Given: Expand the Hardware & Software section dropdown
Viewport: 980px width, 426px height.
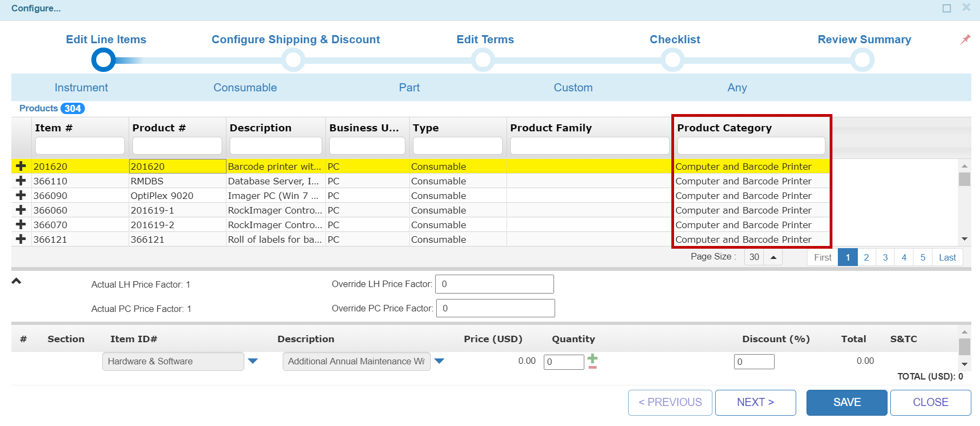Looking at the screenshot, I should click(x=252, y=361).
